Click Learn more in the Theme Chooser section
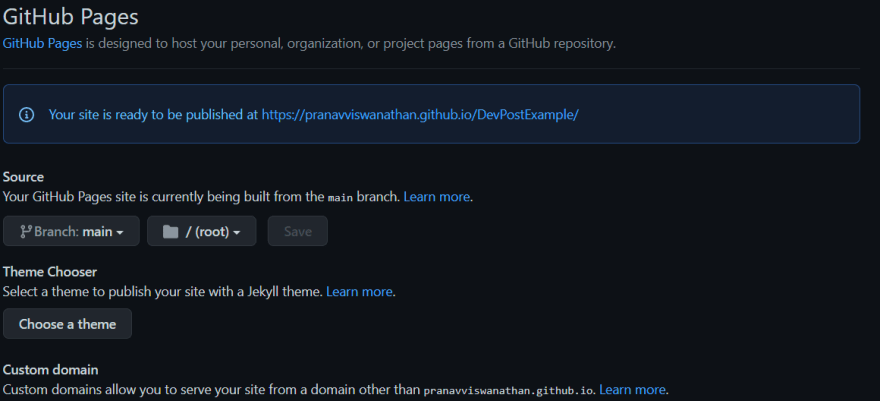Viewport: 880px width, 401px height. (359, 292)
